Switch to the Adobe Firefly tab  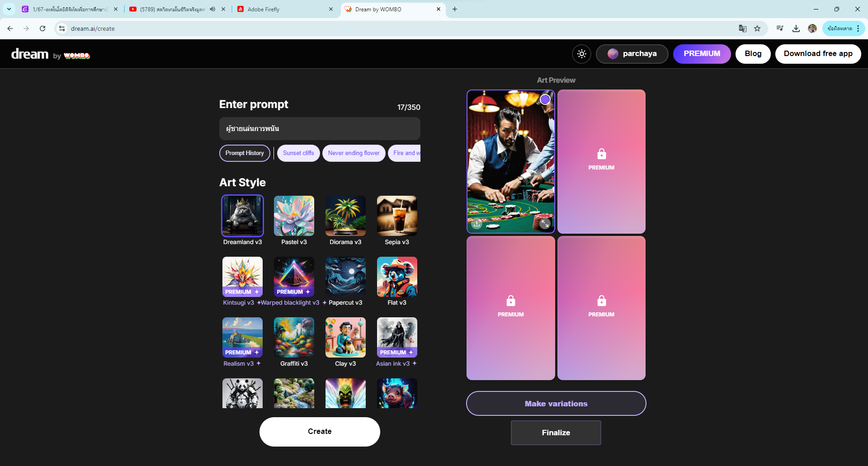coord(285,9)
